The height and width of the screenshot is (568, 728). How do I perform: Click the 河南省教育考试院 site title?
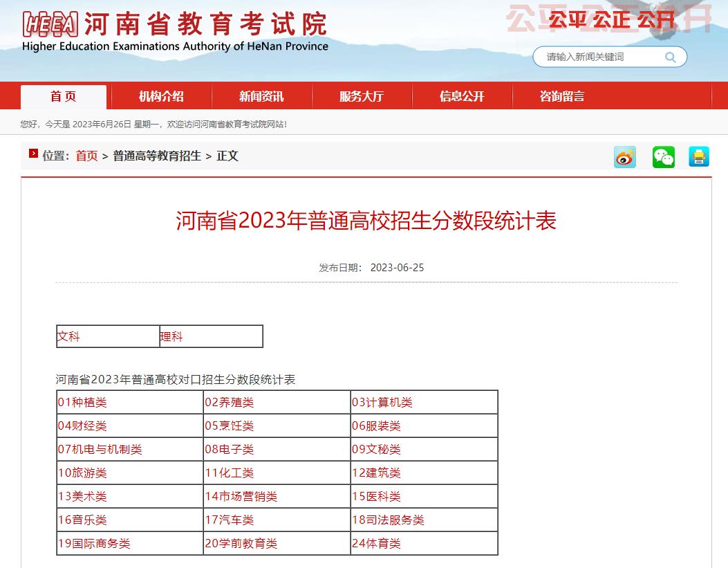205,24
